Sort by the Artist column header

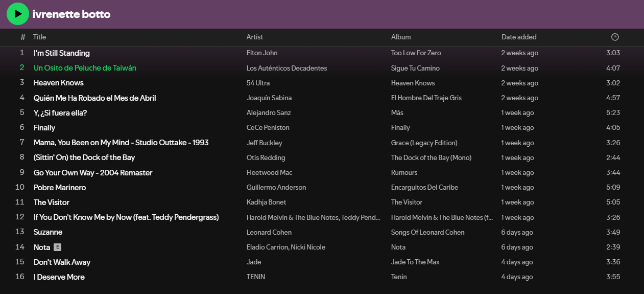(255, 37)
